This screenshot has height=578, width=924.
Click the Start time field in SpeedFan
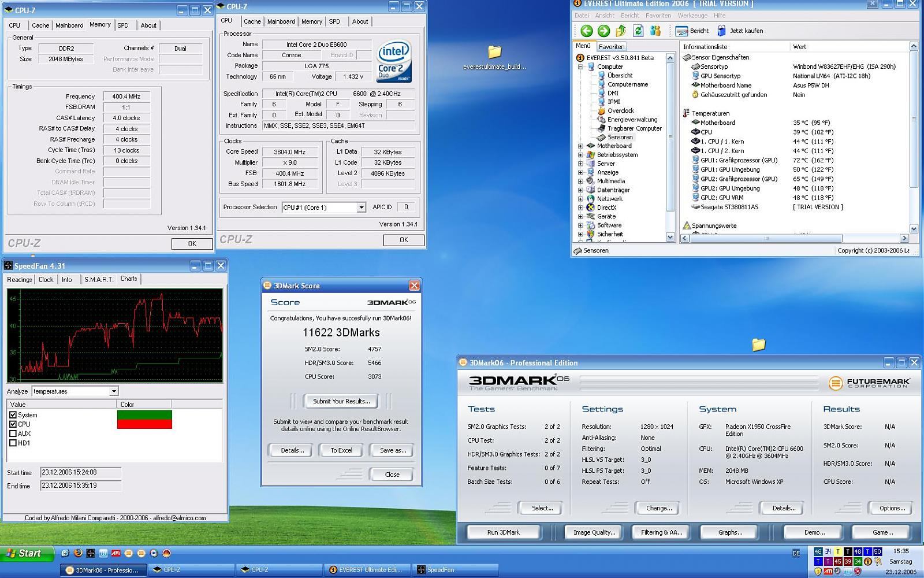(81, 472)
